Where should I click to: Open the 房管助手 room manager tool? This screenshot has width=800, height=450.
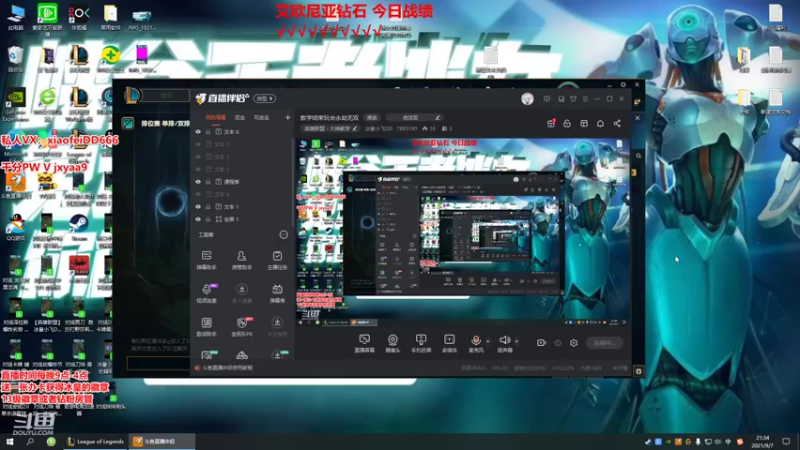[x=242, y=260]
